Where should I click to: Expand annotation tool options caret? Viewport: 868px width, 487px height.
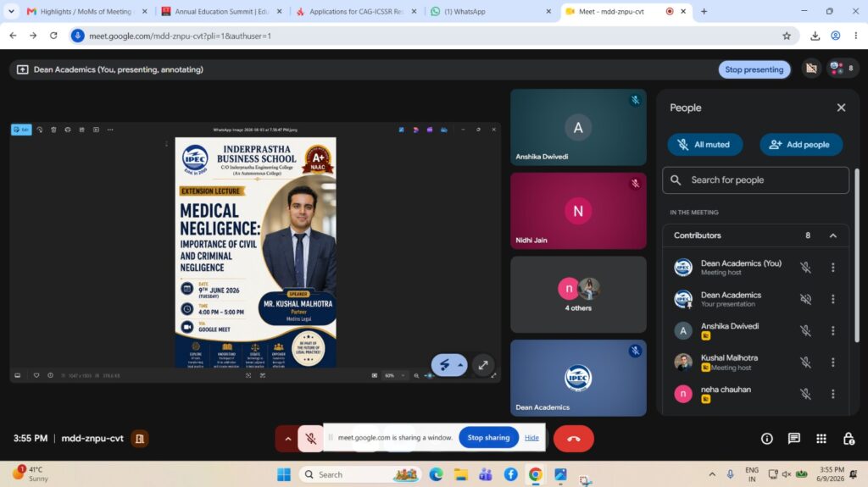coord(460,365)
